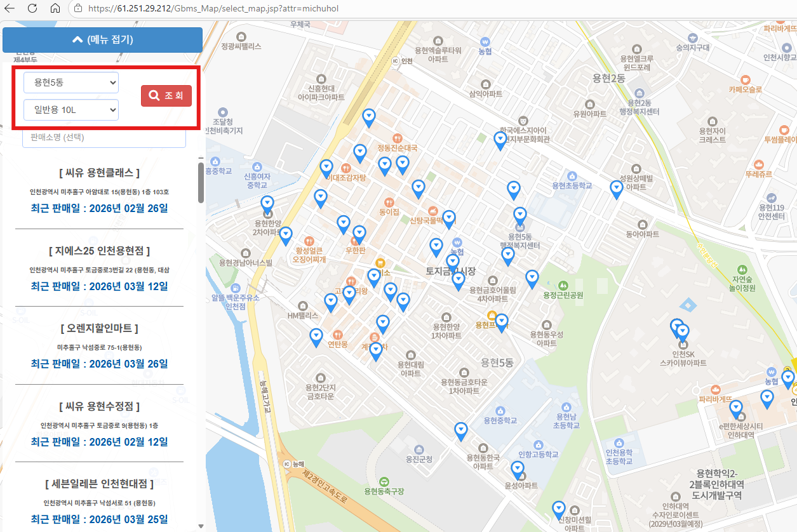Select the 세븐일레븐 인천현대점 store entry
This screenshot has height=532, width=797.
coord(100,502)
